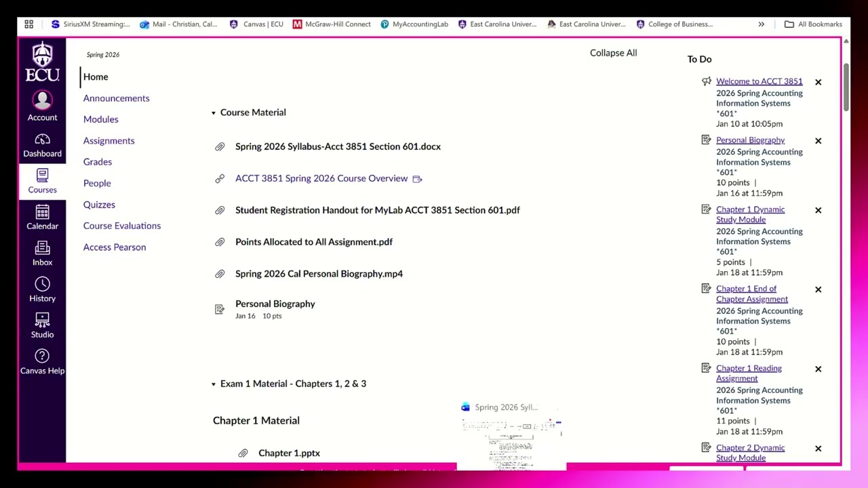This screenshot has width=868, height=488.
Task: Collapse Exam 1 Material module
Action: [x=213, y=384]
